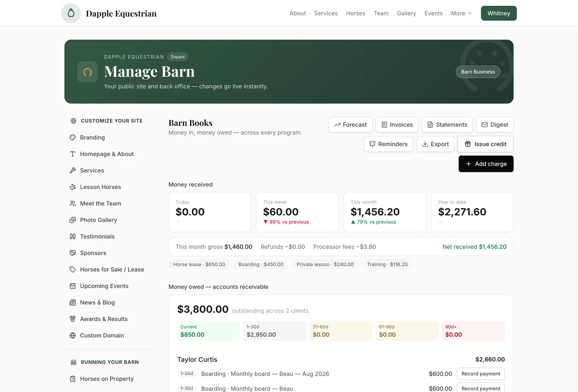Select the 31–60d $0.00 aging bucket
Image resolution: width=578 pixels, height=392 pixels.
[x=341, y=331]
